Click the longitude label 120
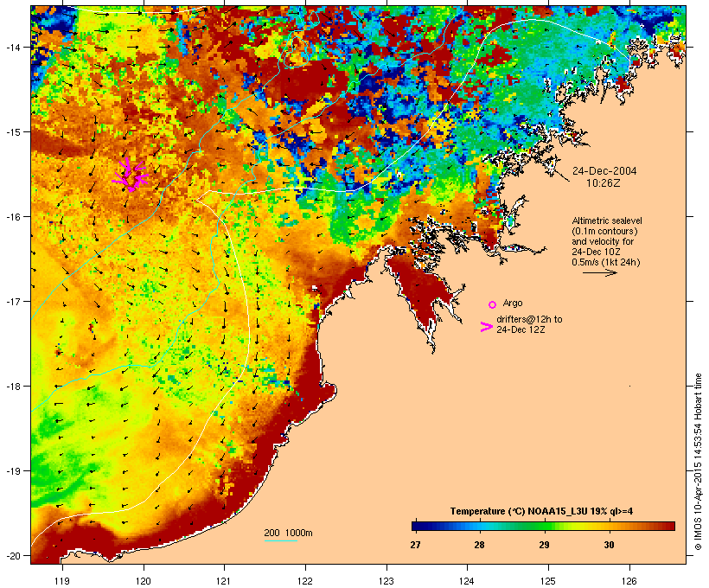The height and width of the screenshot is (588, 709). click(x=144, y=581)
